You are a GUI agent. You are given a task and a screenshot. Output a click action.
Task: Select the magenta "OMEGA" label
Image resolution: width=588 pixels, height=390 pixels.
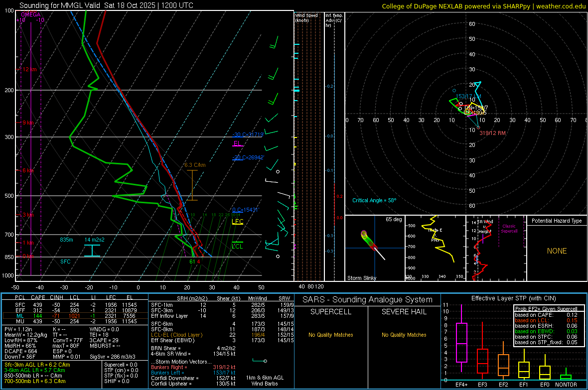pos(31,14)
